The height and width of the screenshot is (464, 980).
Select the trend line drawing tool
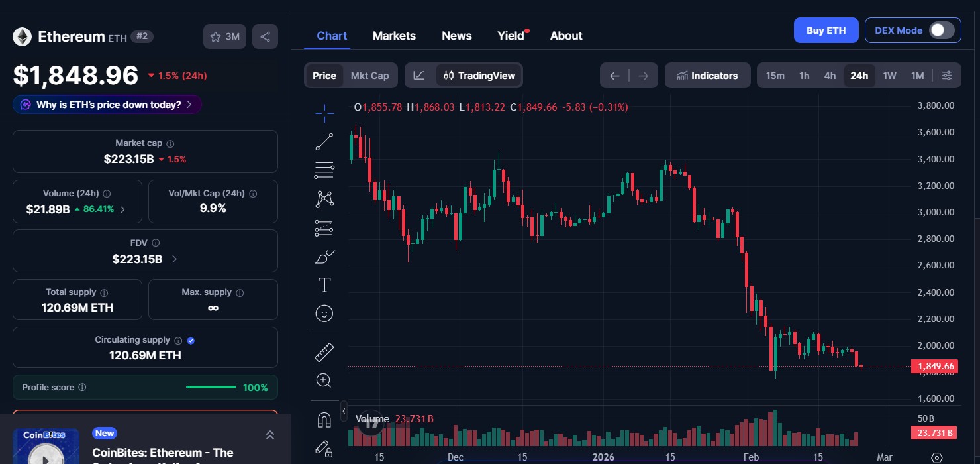(x=324, y=141)
